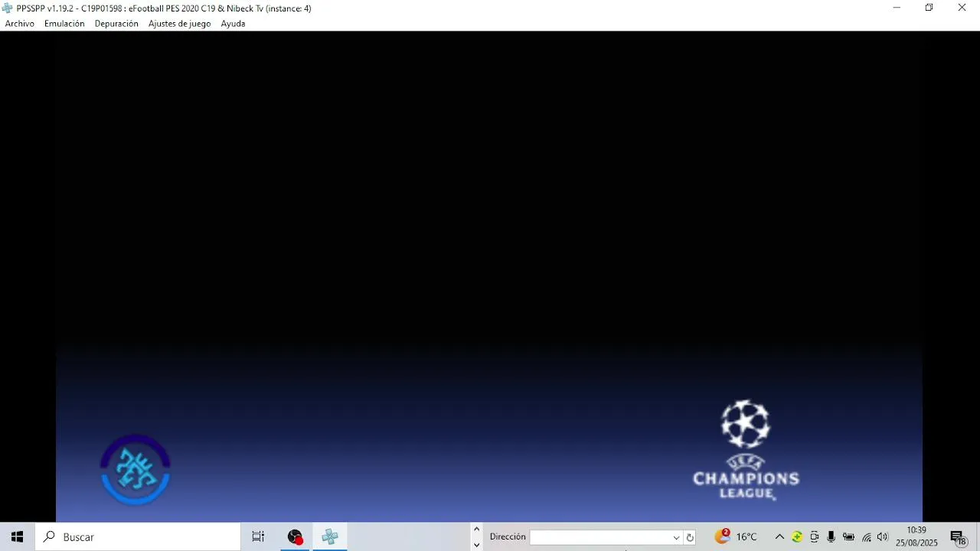Click the microphone tray icon

[831, 537]
